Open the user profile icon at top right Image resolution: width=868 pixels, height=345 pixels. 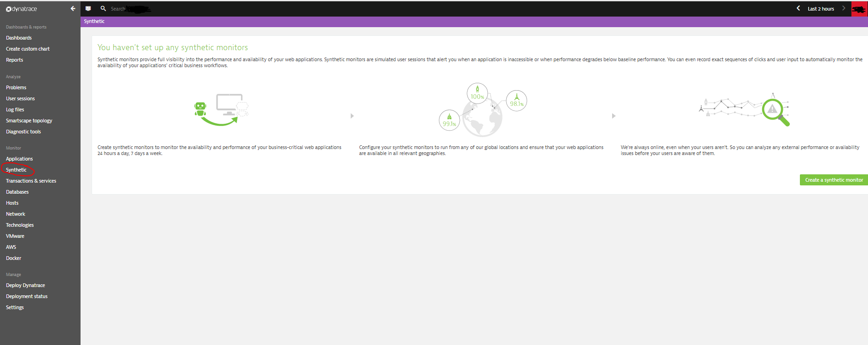point(859,9)
